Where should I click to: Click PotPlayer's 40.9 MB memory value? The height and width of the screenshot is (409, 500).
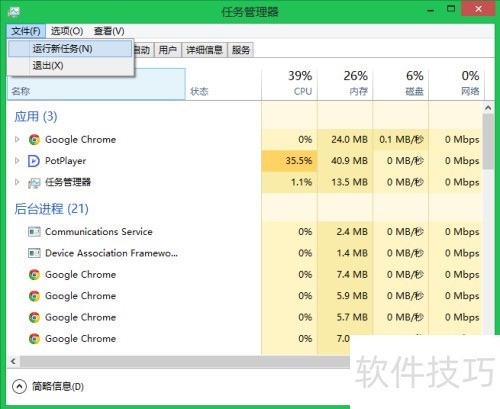tap(349, 161)
